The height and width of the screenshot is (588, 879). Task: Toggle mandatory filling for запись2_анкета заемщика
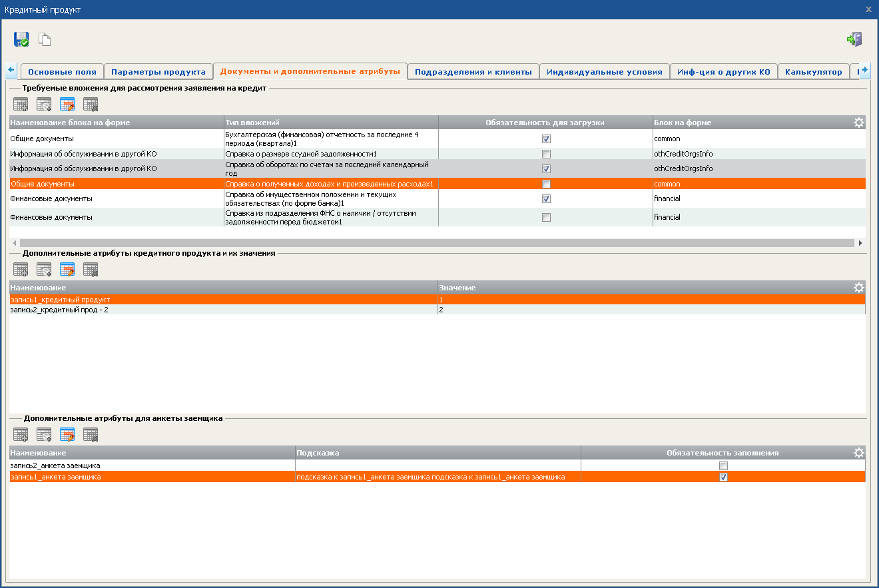(x=723, y=465)
